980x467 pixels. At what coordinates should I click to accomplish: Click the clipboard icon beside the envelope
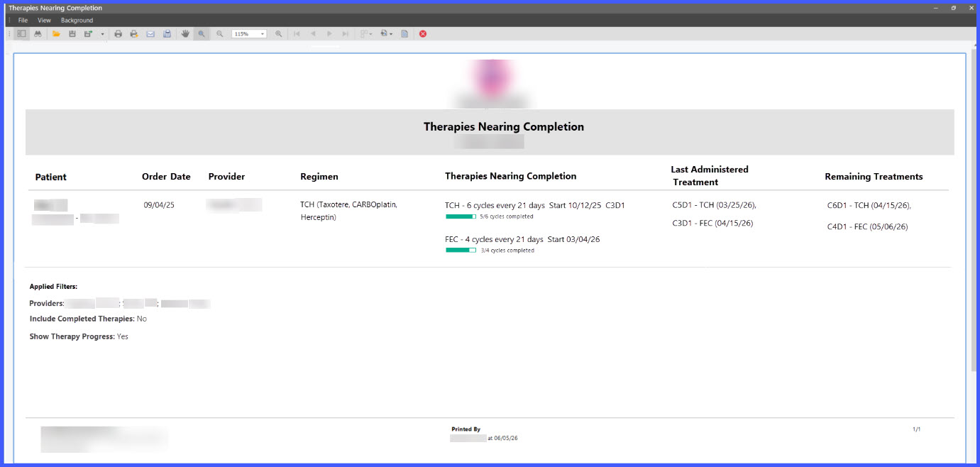[x=167, y=33]
